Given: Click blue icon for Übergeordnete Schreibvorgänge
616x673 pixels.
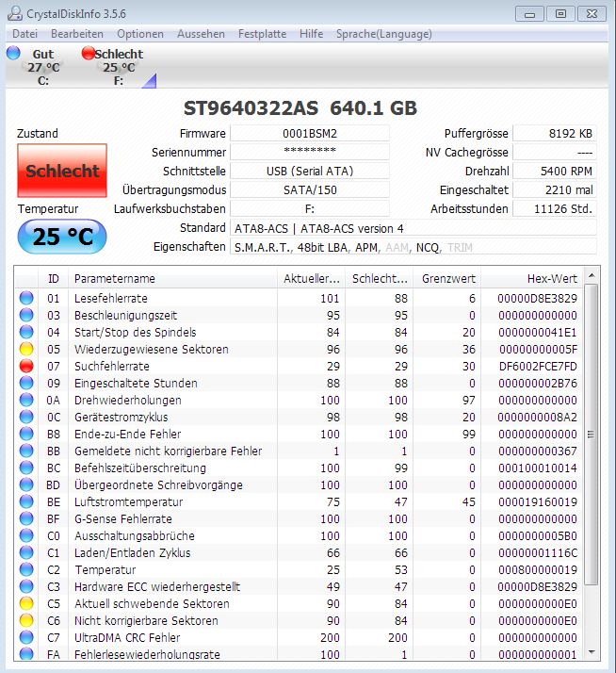Looking at the screenshot, I should [26, 484].
